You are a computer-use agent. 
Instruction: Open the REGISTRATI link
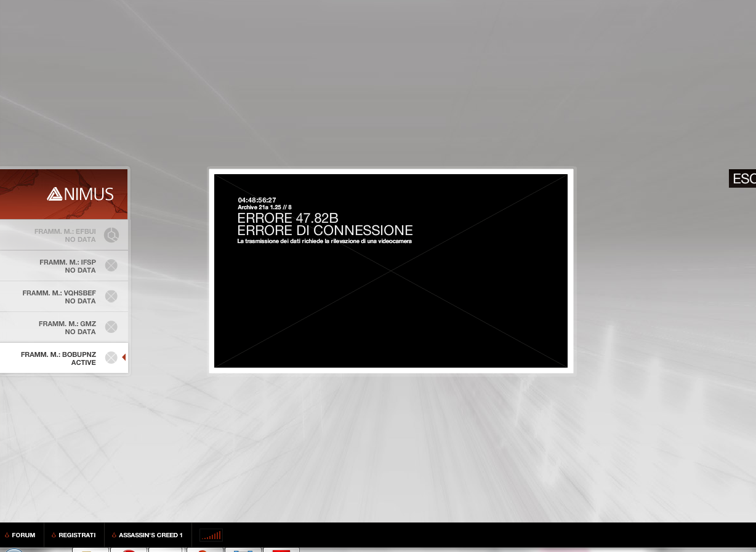pos(77,535)
